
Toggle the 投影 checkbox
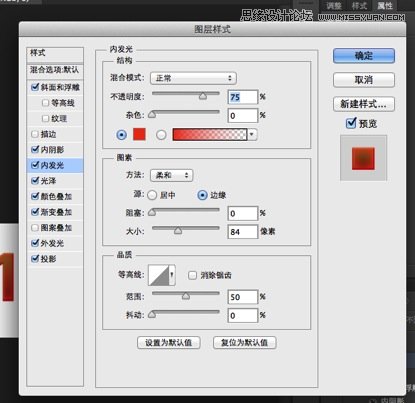[x=35, y=258]
